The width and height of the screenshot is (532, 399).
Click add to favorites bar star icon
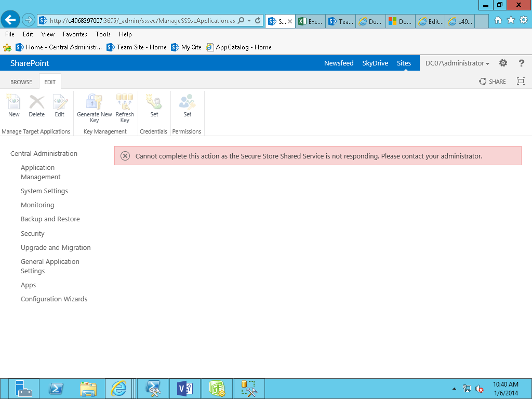click(7, 47)
